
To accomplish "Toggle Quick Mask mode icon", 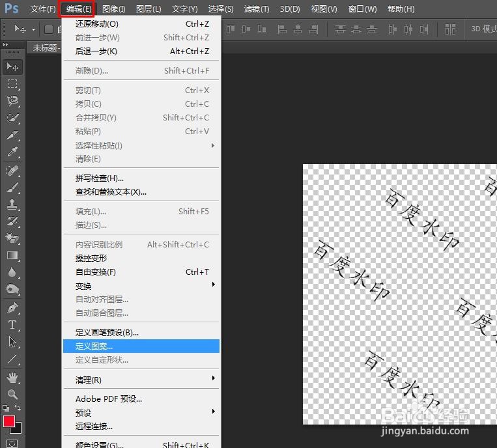I will pyautogui.click(x=12, y=443).
